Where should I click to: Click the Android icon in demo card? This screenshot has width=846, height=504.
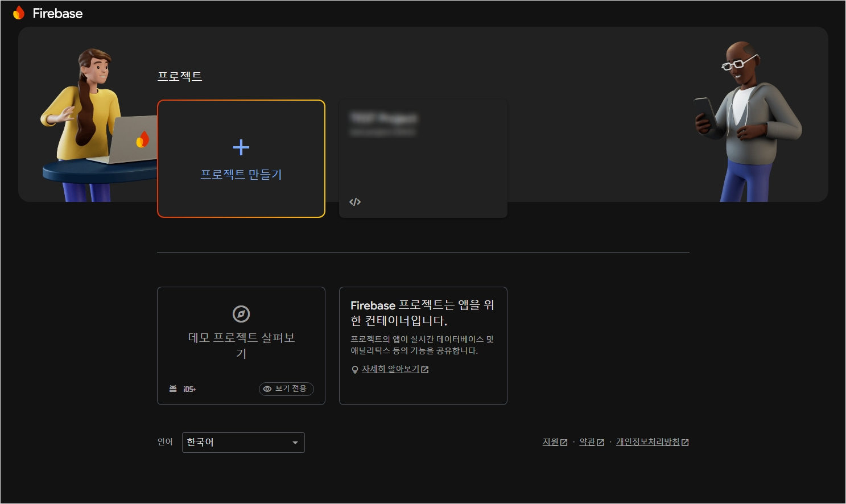tap(173, 389)
